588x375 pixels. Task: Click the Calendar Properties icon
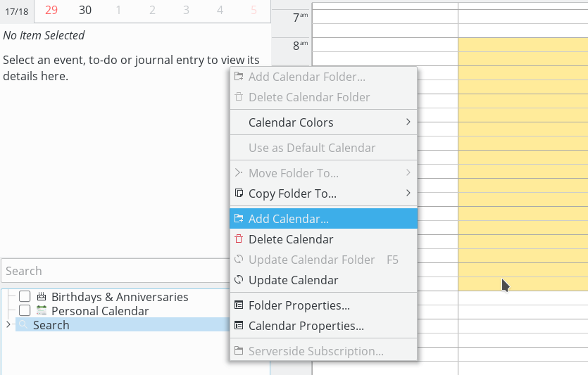[239, 326]
